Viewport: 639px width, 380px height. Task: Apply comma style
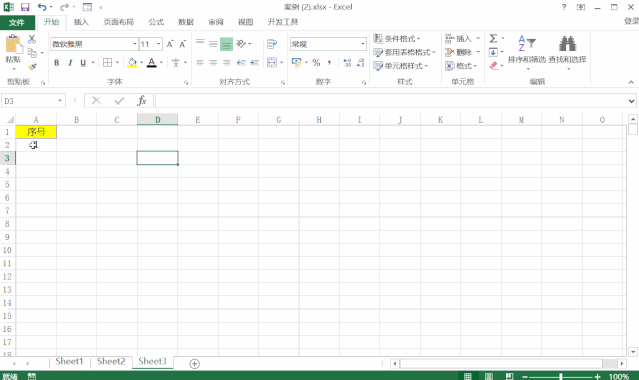pyautogui.click(x=329, y=62)
